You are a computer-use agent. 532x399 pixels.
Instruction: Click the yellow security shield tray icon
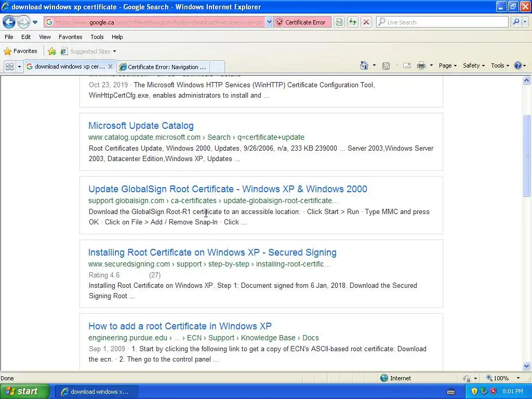(474, 392)
